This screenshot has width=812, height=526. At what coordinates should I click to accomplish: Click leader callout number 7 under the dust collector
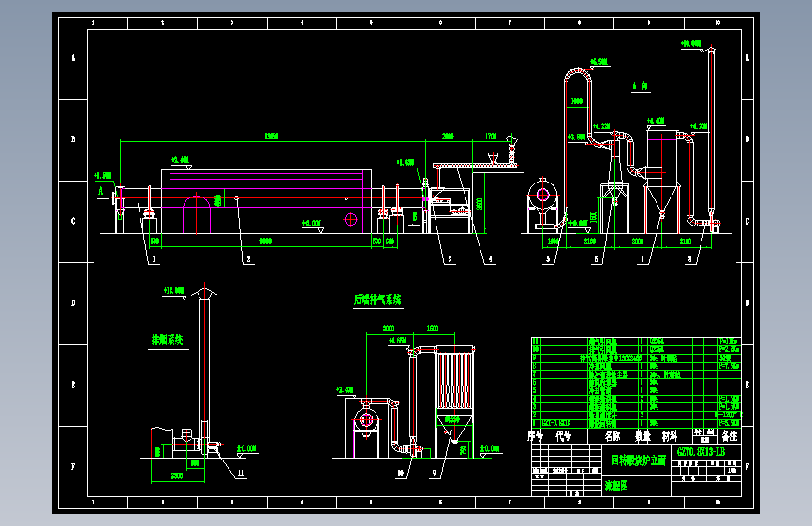click(642, 259)
